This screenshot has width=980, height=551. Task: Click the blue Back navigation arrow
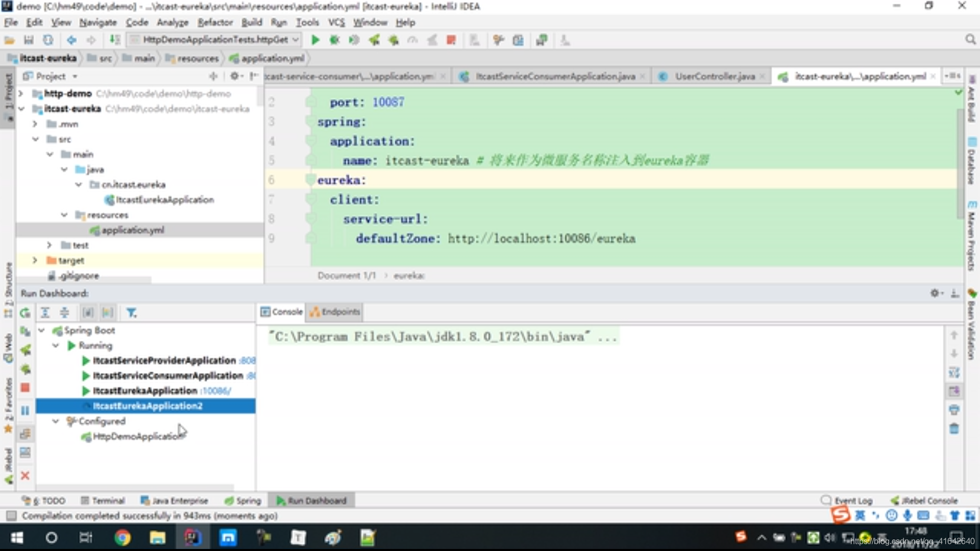pyautogui.click(x=71, y=40)
